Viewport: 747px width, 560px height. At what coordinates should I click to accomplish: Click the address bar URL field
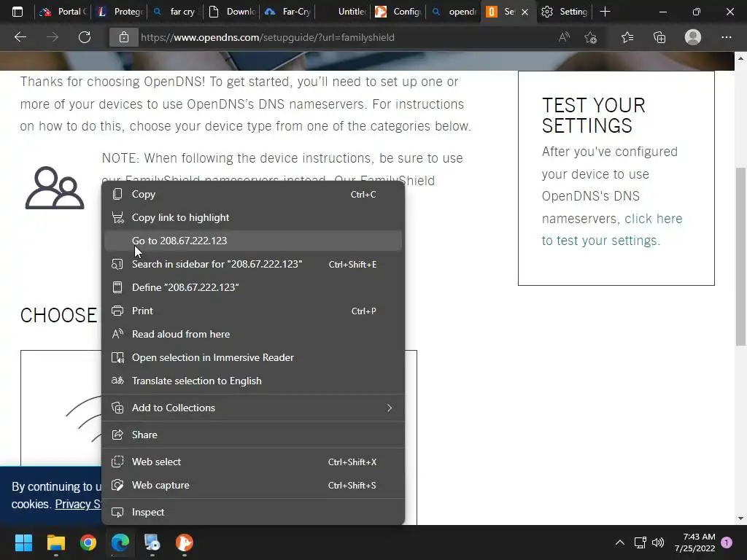click(x=343, y=37)
